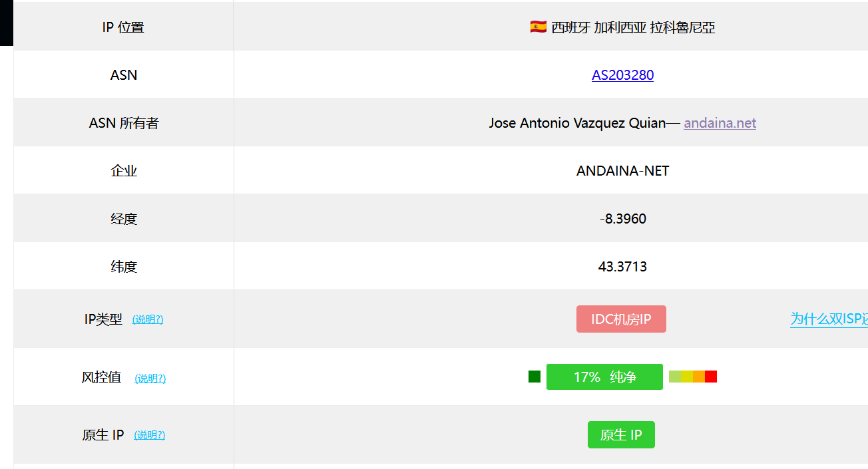Click the dark green square risk indicator

coord(535,377)
